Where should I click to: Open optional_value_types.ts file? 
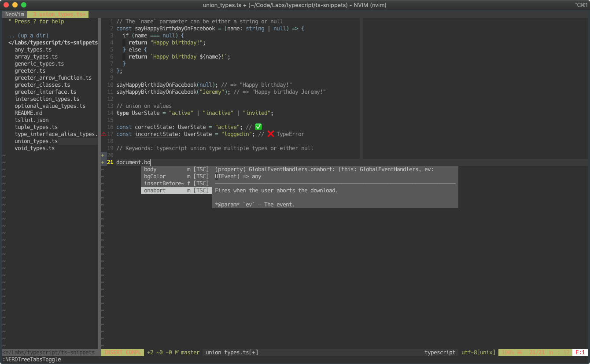pyautogui.click(x=50, y=106)
